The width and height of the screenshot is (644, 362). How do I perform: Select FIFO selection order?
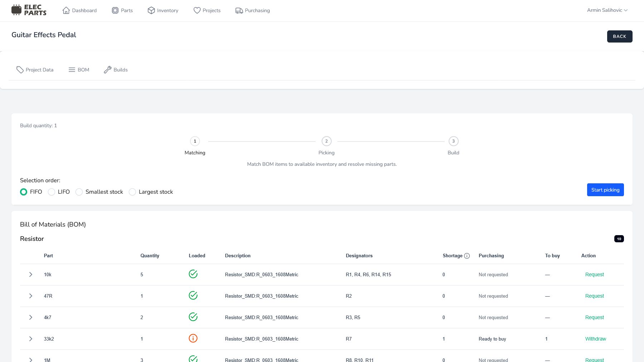[x=24, y=192]
